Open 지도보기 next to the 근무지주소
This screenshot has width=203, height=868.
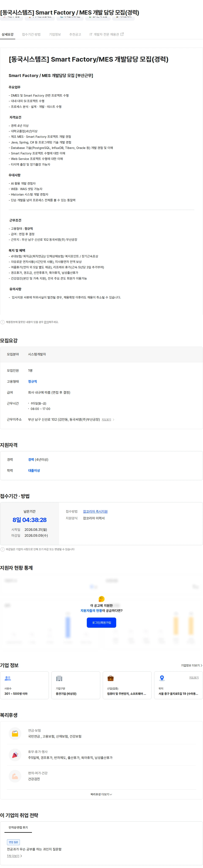tap(106, 419)
